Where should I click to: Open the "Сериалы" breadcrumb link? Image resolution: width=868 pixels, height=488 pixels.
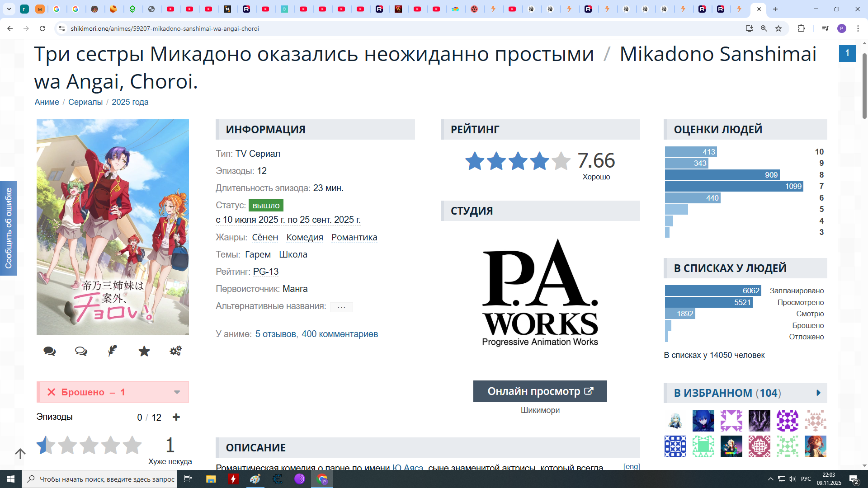(85, 102)
